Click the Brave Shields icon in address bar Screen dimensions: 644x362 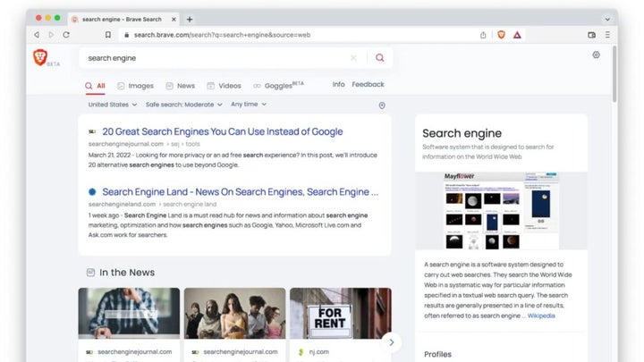point(501,35)
